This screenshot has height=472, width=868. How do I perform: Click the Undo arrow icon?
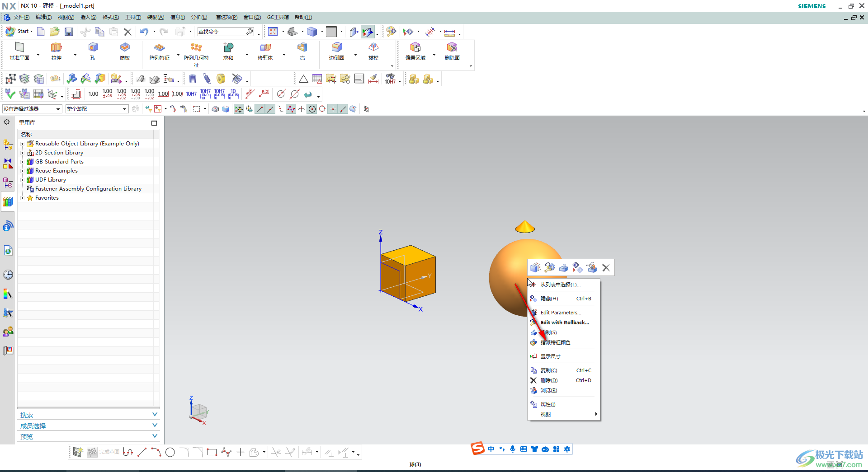click(x=144, y=32)
